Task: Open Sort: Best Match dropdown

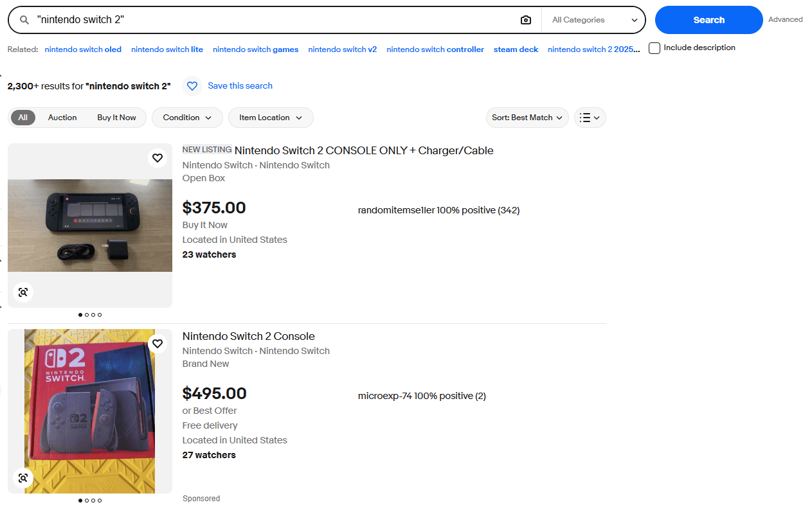Action: point(527,118)
